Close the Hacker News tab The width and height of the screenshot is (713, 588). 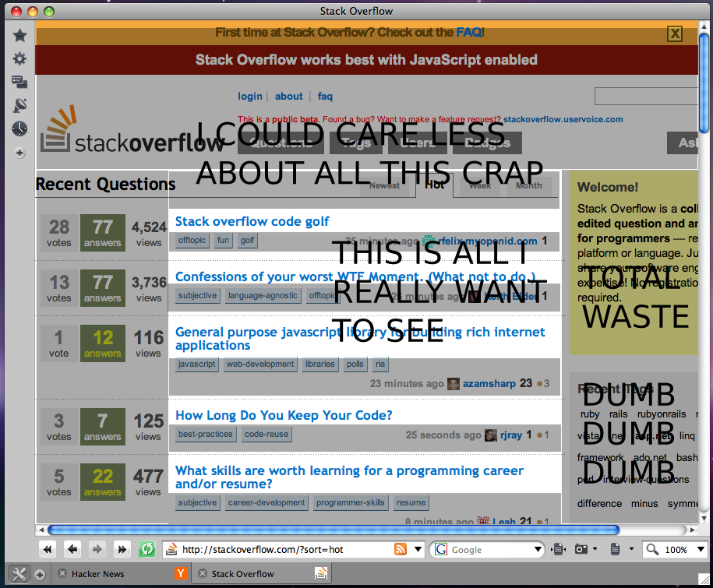pos(62,573)
